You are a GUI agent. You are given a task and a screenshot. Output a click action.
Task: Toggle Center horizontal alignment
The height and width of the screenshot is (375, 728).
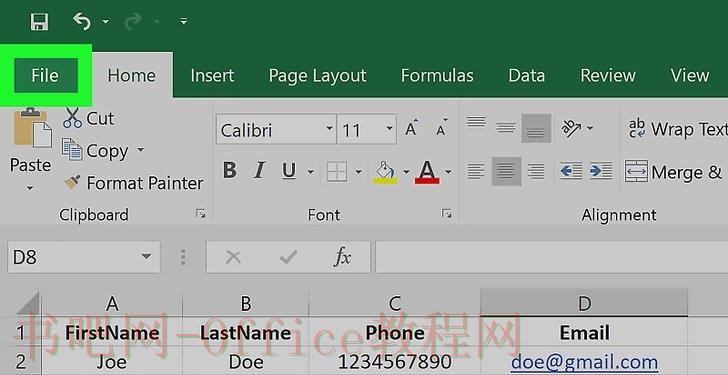(506, 171)
